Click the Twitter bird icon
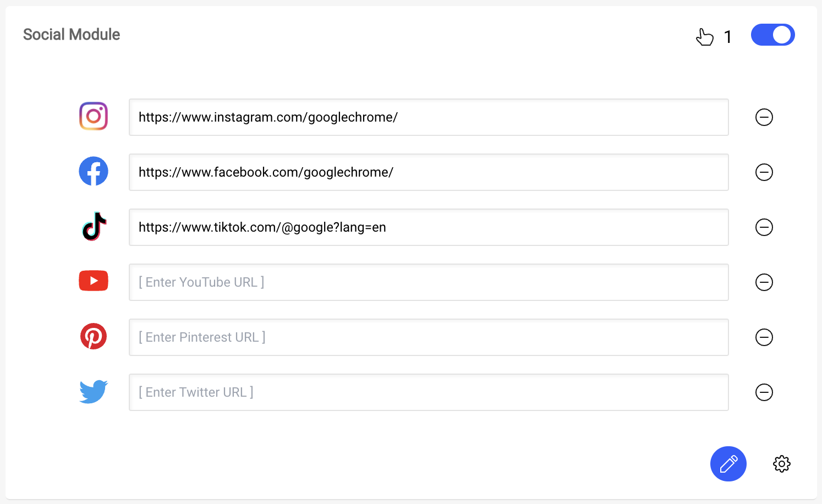This screenshot has width=822, height=504. 94,391
